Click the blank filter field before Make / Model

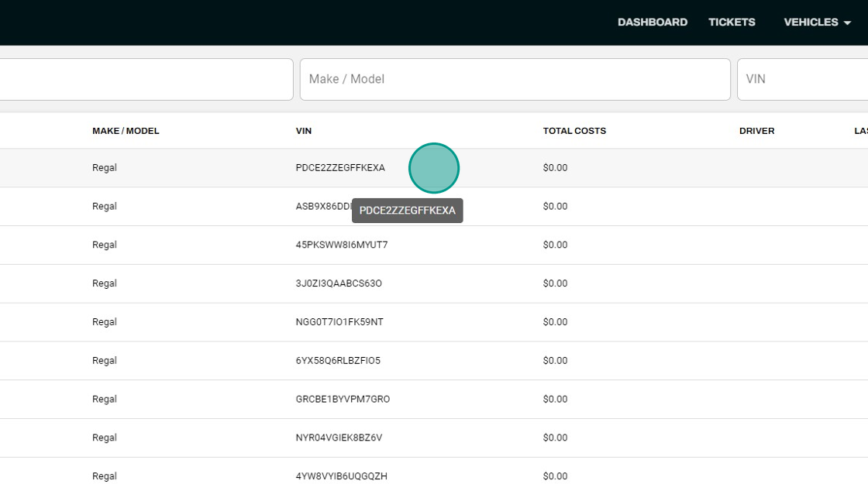pos(146,79)
